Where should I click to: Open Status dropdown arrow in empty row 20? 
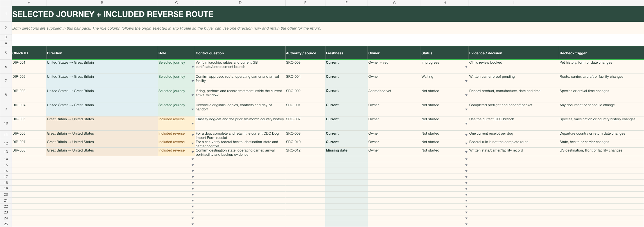(466, 195)
